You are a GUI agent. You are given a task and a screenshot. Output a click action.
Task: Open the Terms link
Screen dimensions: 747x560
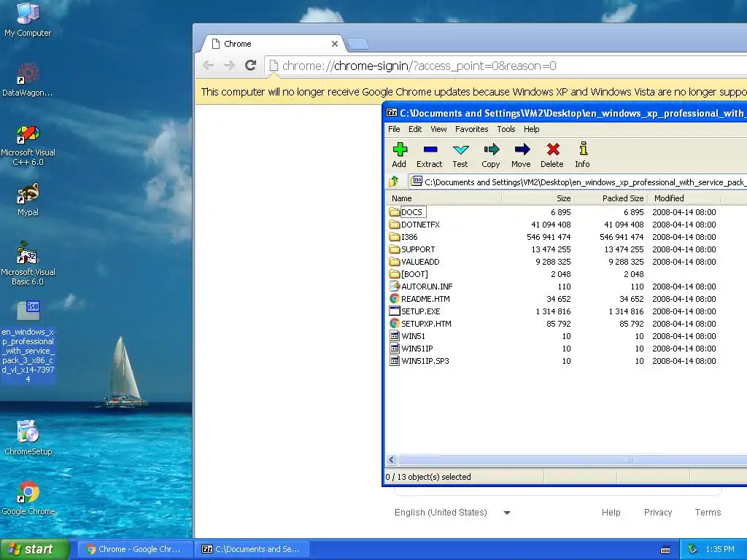click(x=708, y=513)
